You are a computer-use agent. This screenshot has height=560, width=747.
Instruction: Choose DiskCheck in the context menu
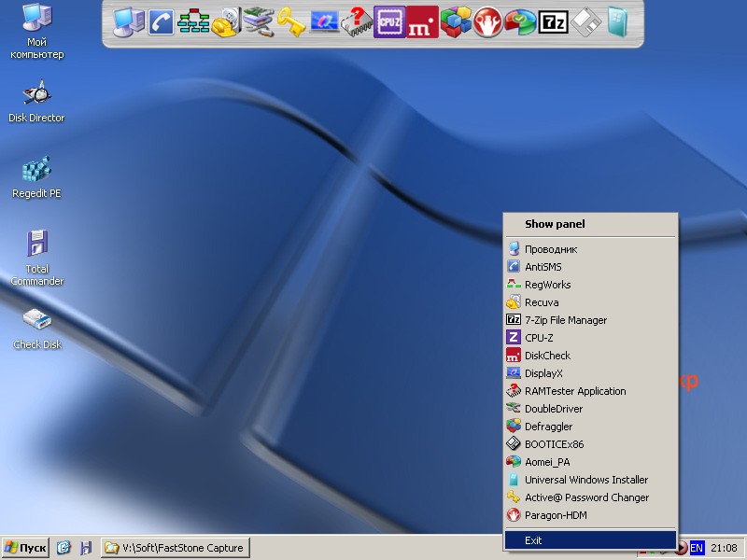click(x=590, y=356)
